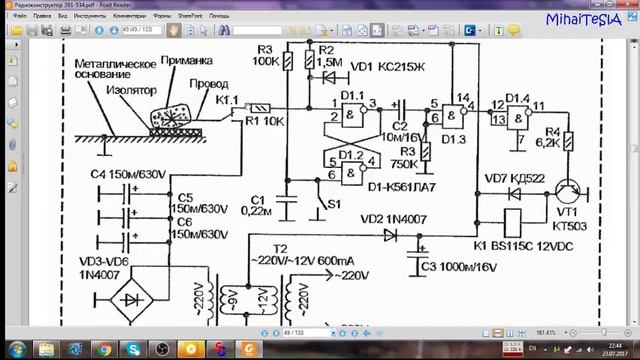640x360 pixels.
Task: Open the Комментарии menu
Action: coord(129,16)
